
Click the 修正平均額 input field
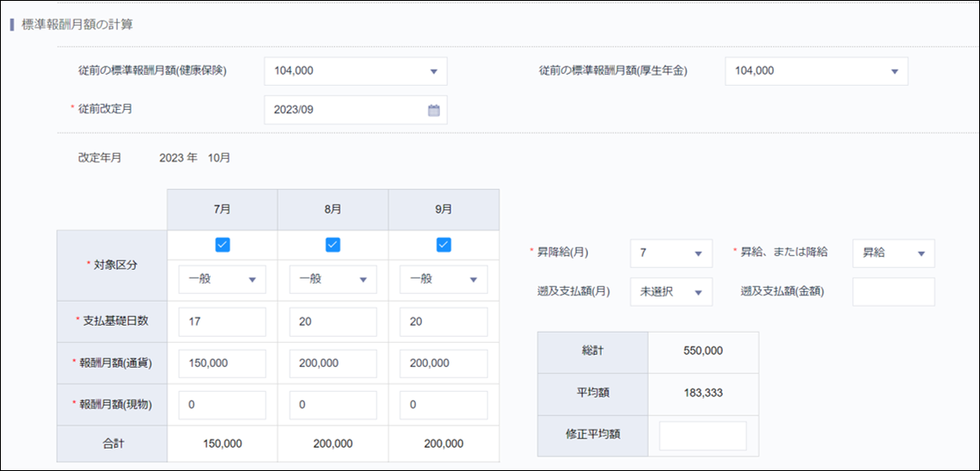[702, 436]
